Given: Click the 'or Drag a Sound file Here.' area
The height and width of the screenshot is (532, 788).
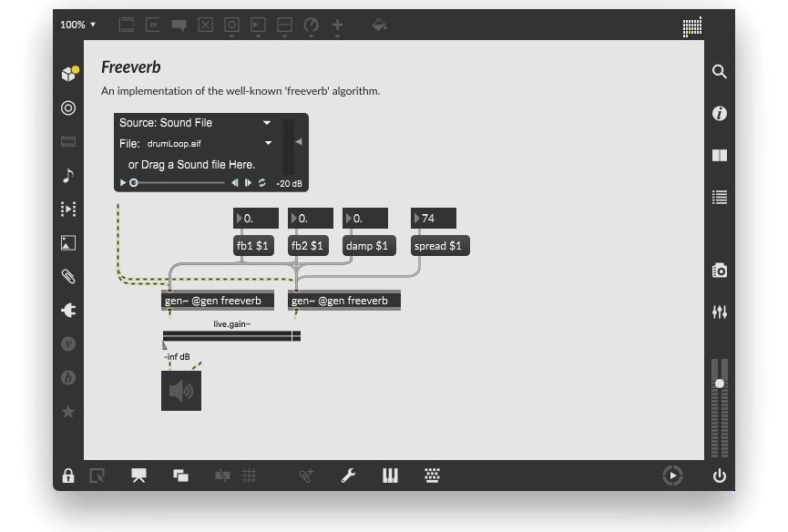Looking at the screenshot, I should (191, 165).
